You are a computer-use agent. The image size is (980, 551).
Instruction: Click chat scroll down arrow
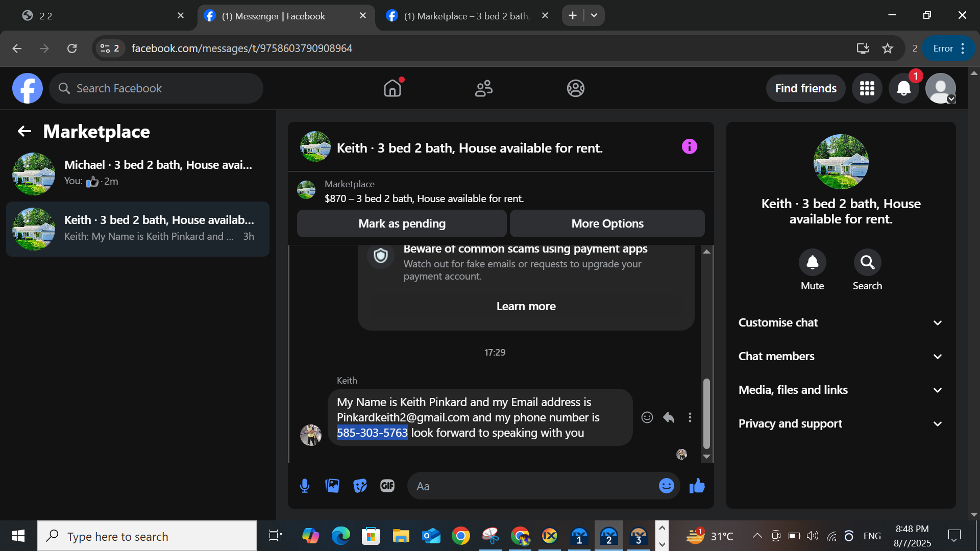point(706,457)
